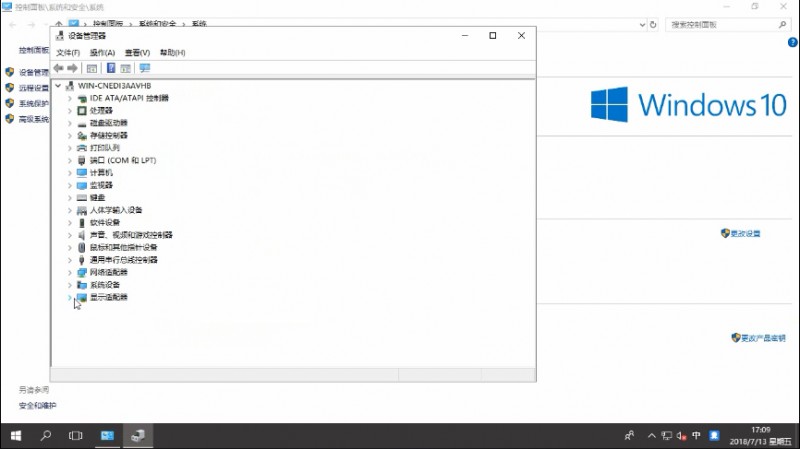800x449 pixels.
Task: Click the blue tray icon next to 中
Action: pos(714,435)
